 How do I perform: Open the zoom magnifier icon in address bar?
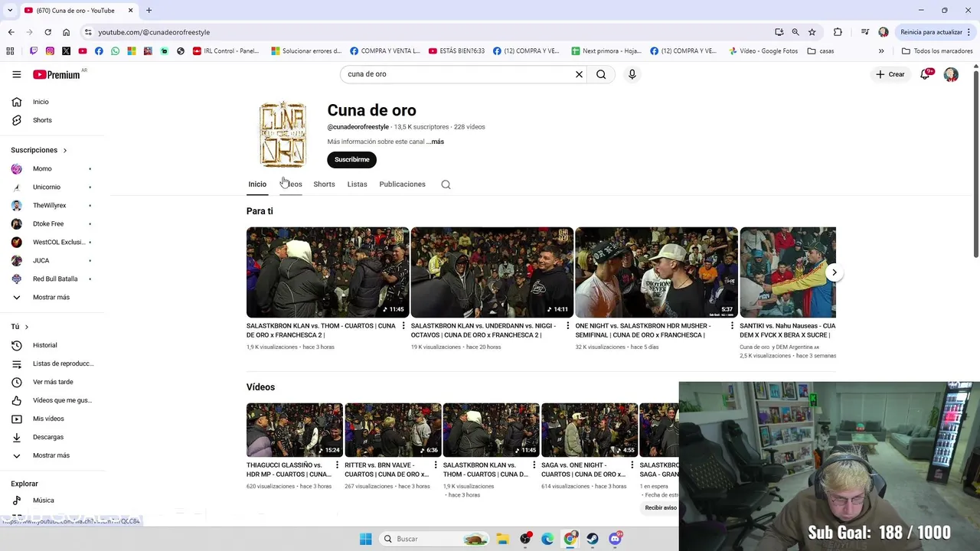[795, 32]
